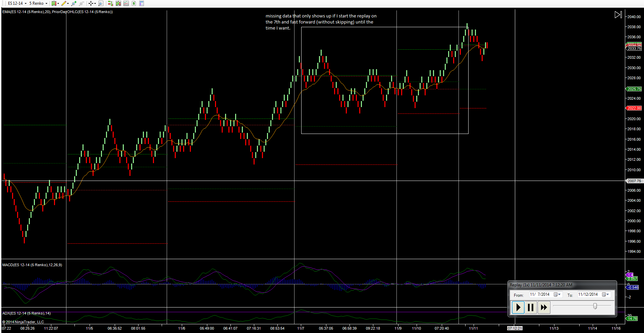Select the crosshair cursor icon
This screenshot has height=333, width=644.
91,3
